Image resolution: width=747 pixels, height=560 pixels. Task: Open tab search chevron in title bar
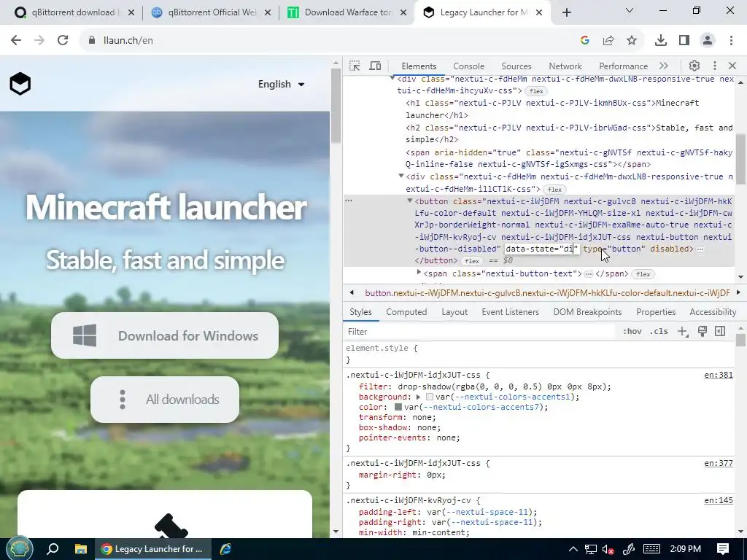click(x=630, y=10)
